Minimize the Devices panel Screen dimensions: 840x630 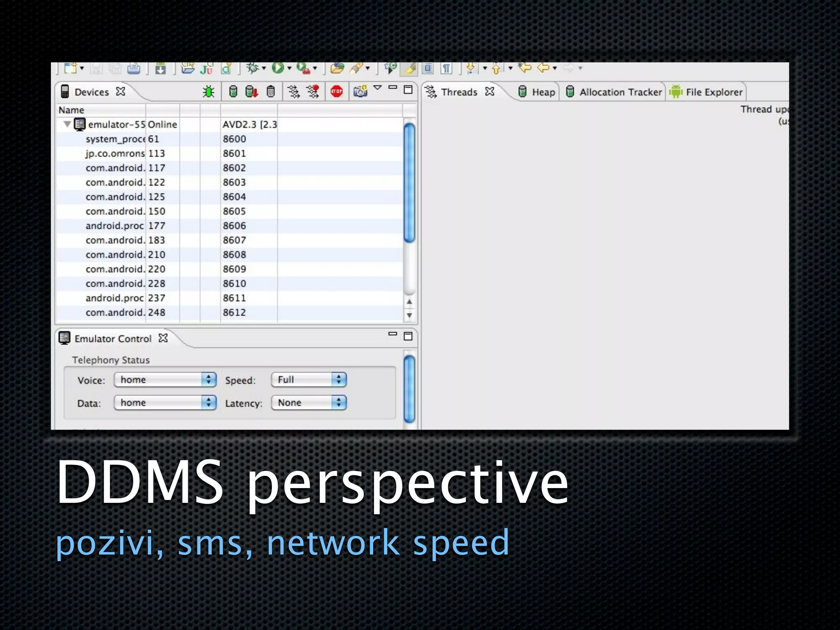[x=393, y=87]
